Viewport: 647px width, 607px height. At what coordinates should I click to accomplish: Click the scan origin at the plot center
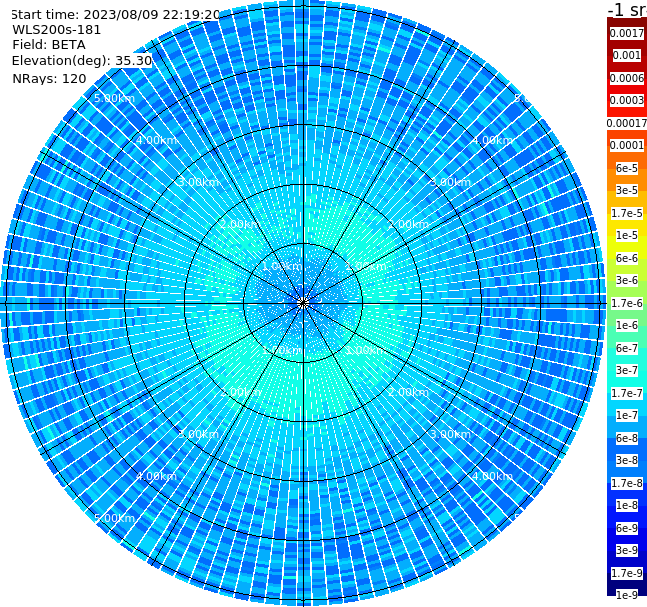(x=303, y=303)
